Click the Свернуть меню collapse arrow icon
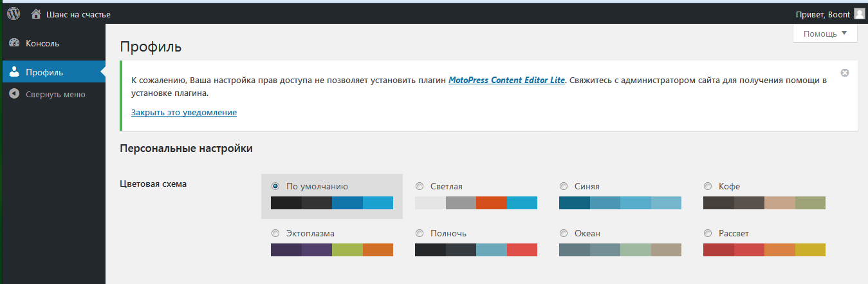 point(14,94)
